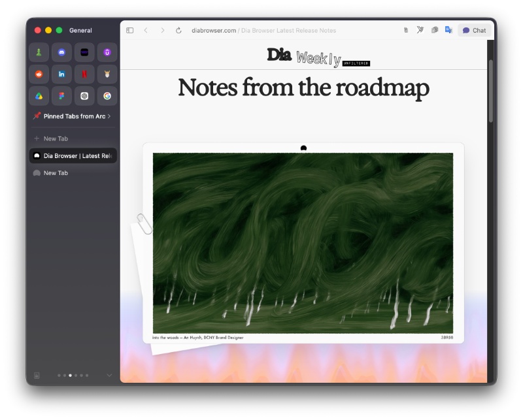Viewport: 523px width, 420px height.
Task: Click the 38958 number in caption
Action: (x=447, y=338)
